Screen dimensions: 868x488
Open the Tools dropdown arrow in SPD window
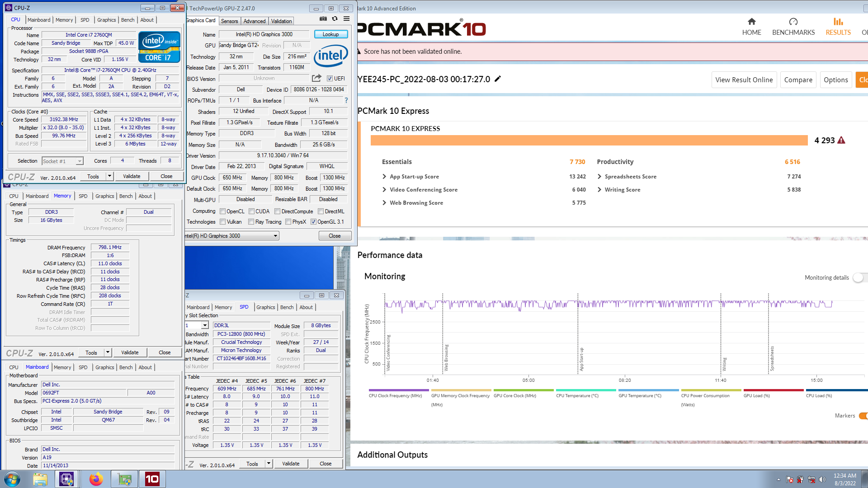[269, 464]
